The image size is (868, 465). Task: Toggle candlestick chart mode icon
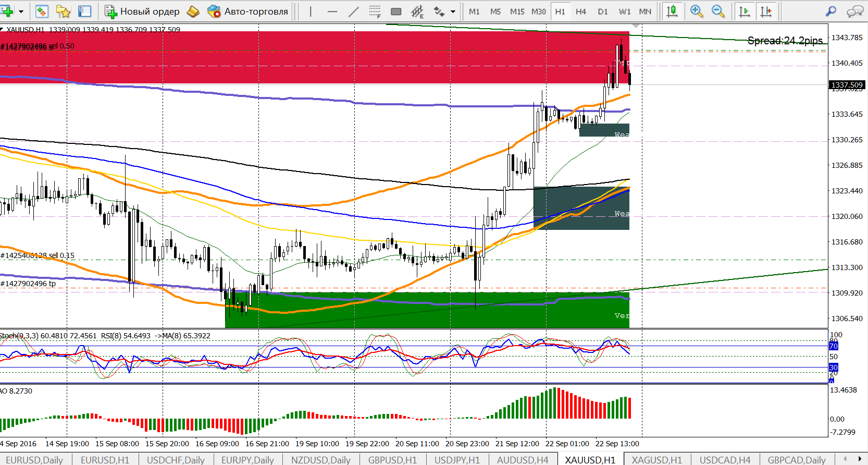click(672, 11)
